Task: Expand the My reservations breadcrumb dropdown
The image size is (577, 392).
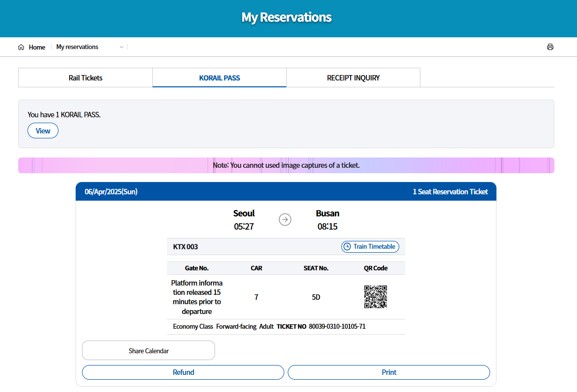Action: tap(121, 47)
